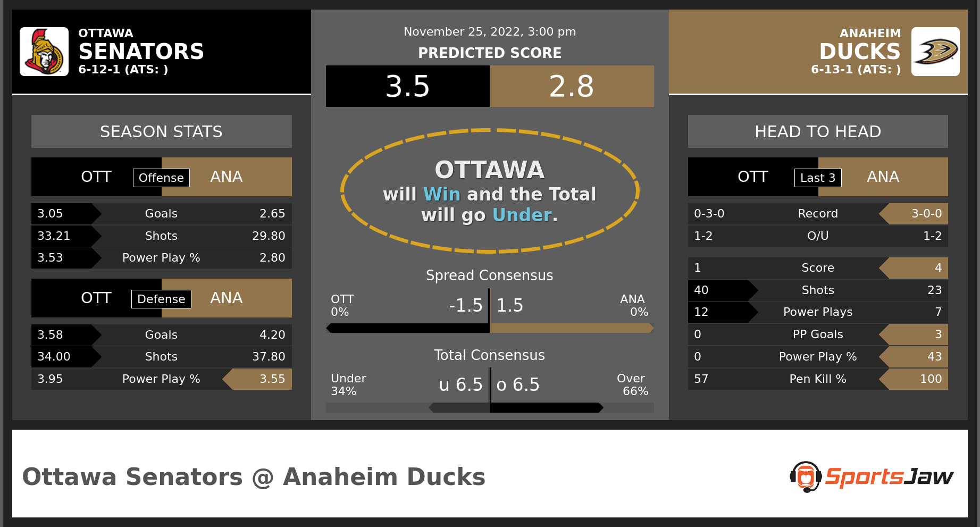The height and width of the screenshot is (527, 980).
Task: Click the Last 3 head-to-head label
Action: click(818, 178)
